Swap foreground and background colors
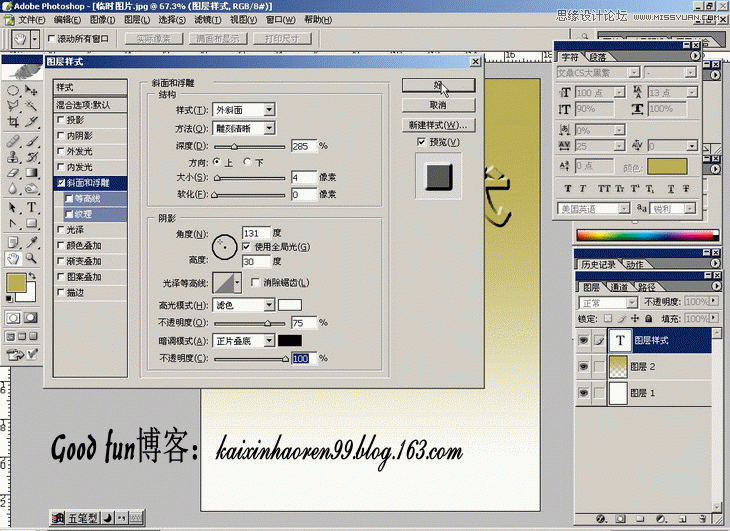The height and width of the screenshot is (531, 730). (x=32, y=276)
